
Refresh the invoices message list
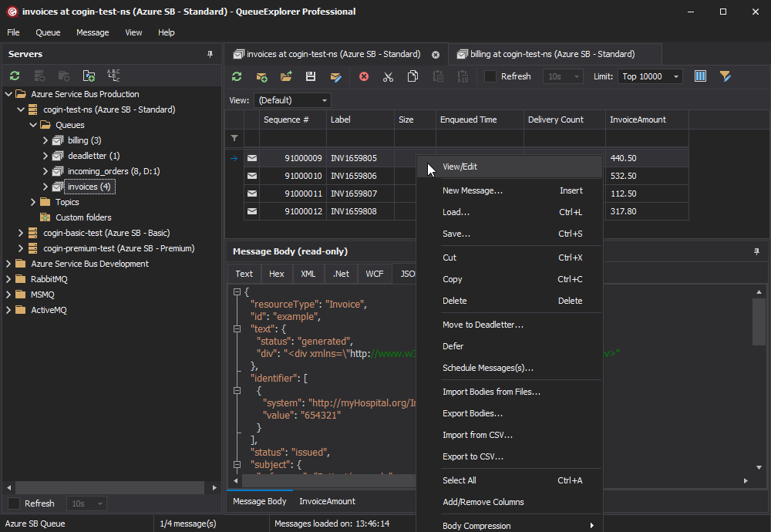tap(237, 76)
